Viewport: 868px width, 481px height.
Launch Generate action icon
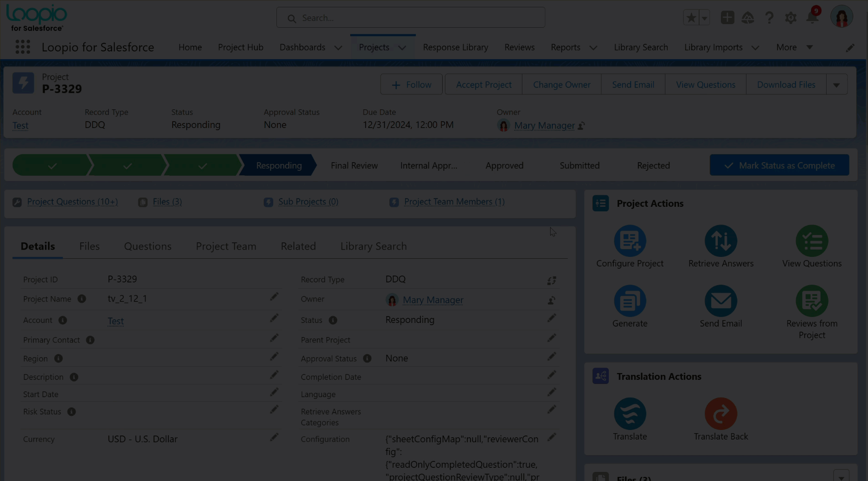[x=630, y=301]
